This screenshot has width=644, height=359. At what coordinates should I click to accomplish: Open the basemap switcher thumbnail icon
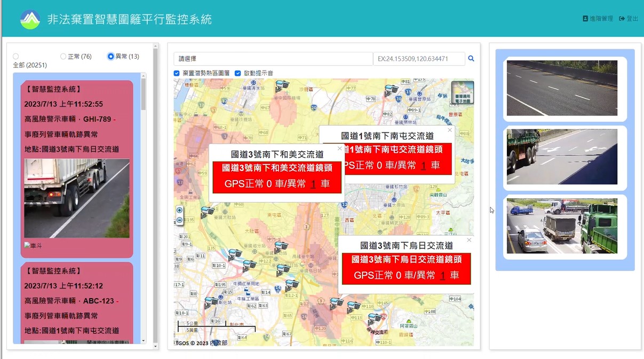[462, 92]
